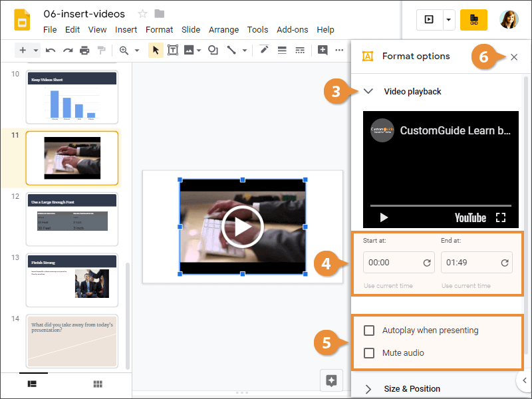
Task: Open the Arrange menu
Action: tap(223, 29)
